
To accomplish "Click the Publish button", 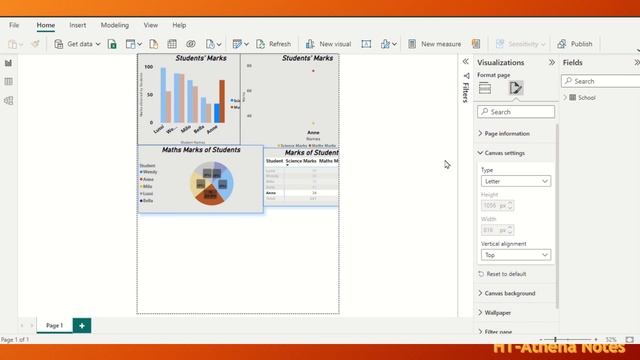I will (575, 44).
